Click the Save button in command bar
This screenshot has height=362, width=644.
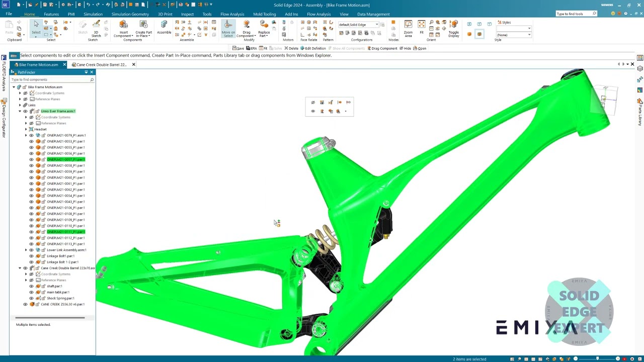(x=238, y=48)
